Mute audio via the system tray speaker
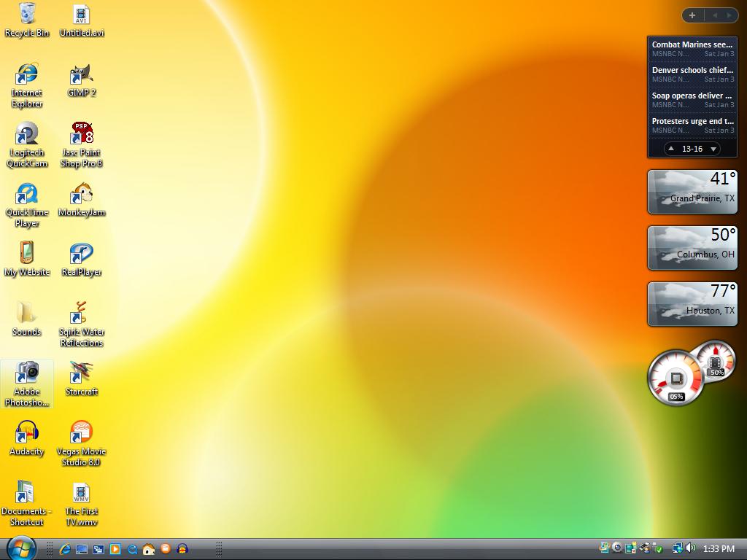 tap(690, 548)
